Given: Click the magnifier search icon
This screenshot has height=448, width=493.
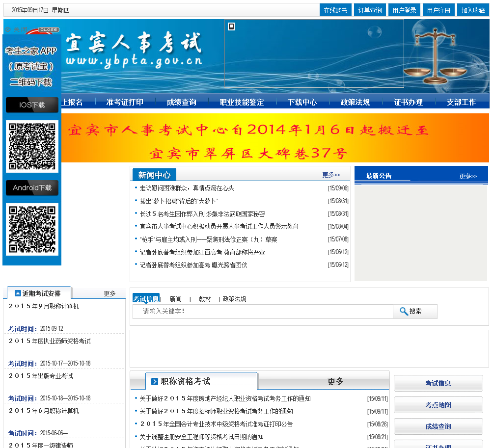Looking at the screenshot, I should (404, 311).
